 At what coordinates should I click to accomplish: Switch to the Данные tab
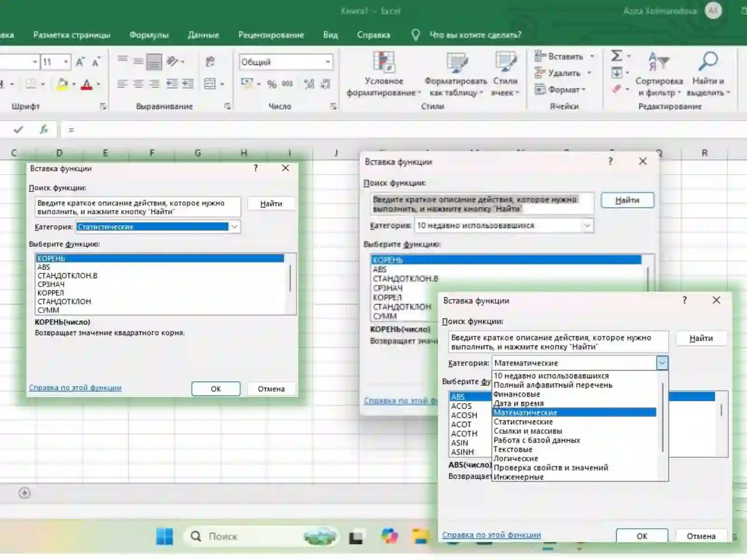click(x=203, y=35)
